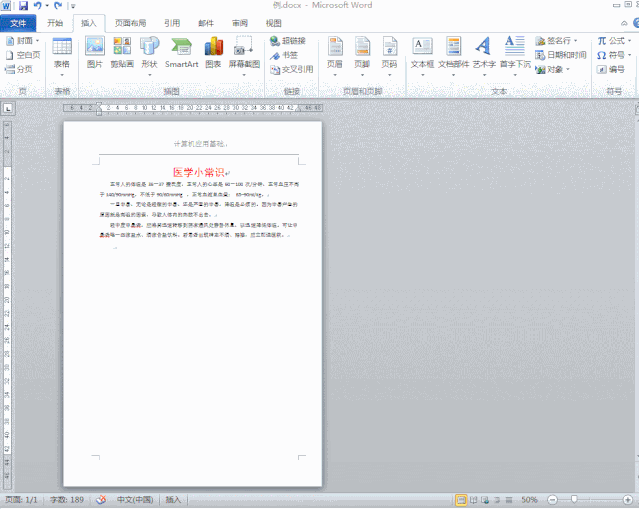Expand the Quick Access Toolbar customize arrow
Screen dimensions: 639x509
point(73,6)
